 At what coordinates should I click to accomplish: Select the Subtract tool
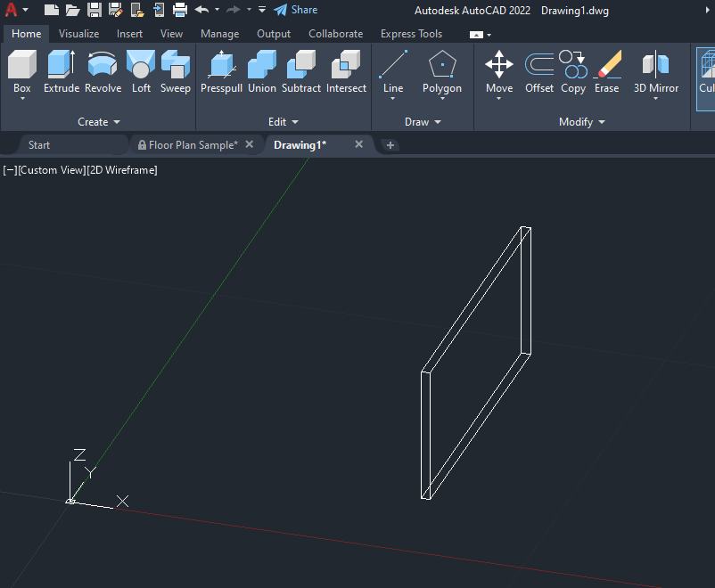click(301, 71)
